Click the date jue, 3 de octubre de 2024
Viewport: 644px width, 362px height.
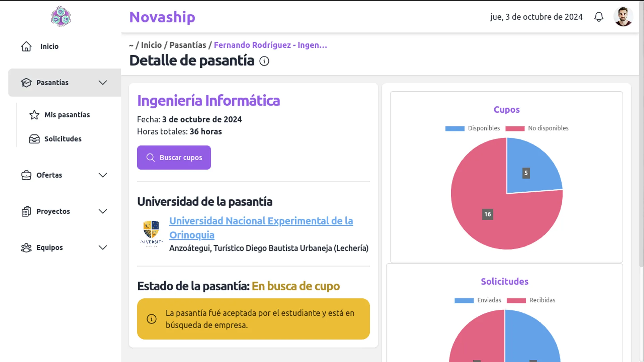coord(536,17)
